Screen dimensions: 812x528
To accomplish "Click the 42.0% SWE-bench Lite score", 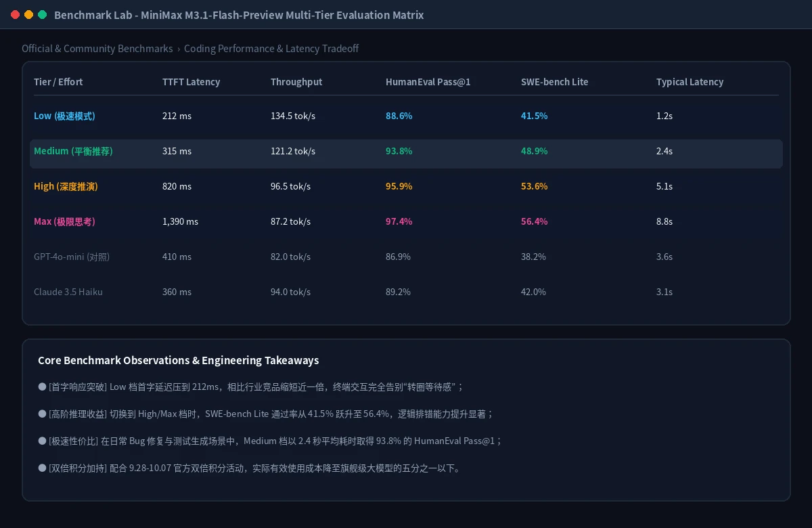I will click(533, 292).
